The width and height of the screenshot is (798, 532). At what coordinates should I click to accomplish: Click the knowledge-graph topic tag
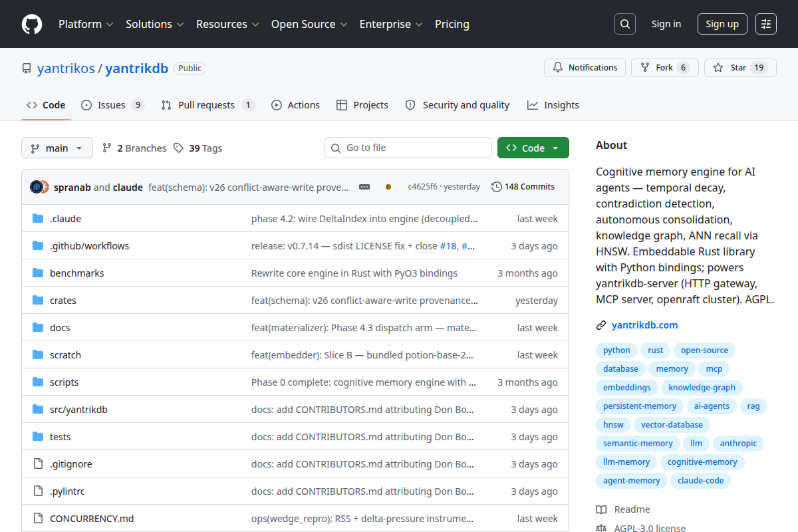pos(702,388)
